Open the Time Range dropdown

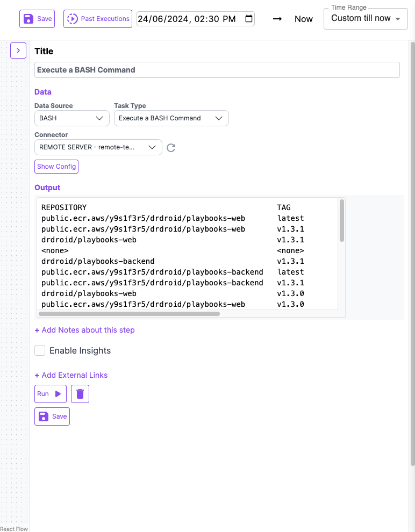click(x=366, y=19)
